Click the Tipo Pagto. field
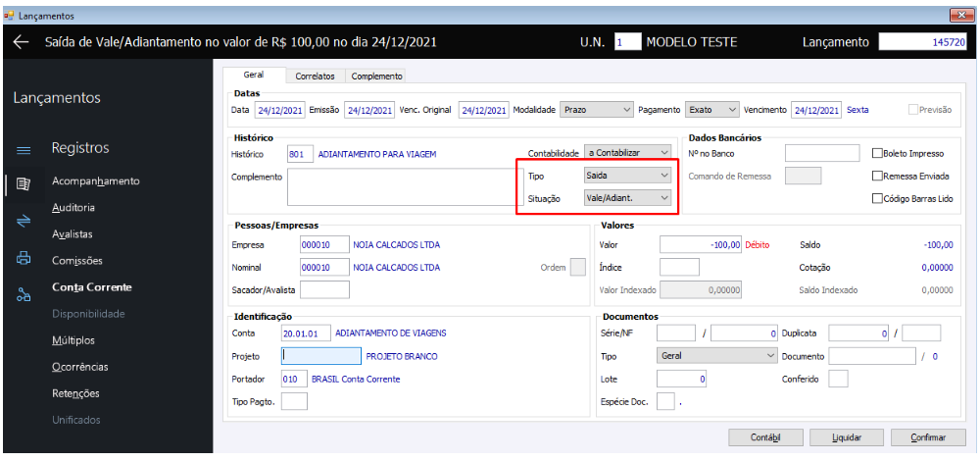Viewport: 980px width, 461px height. pos(294,401)
